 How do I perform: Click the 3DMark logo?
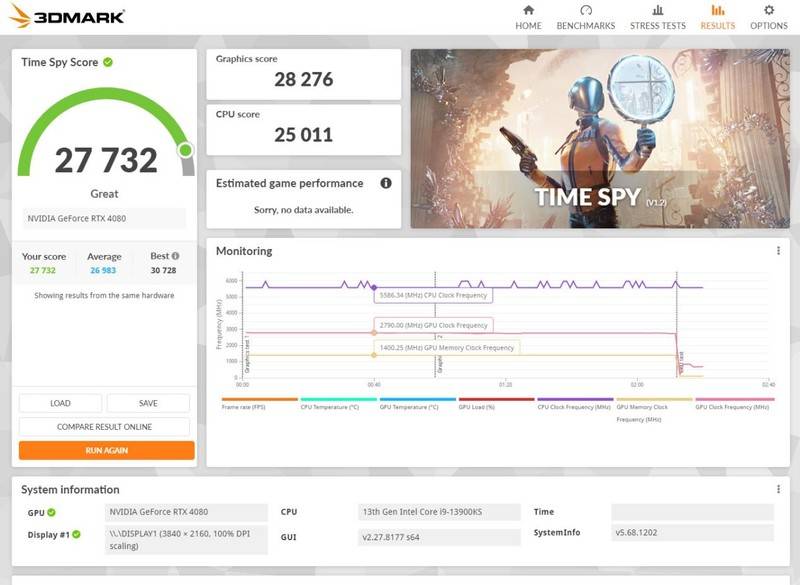point(67,15)
